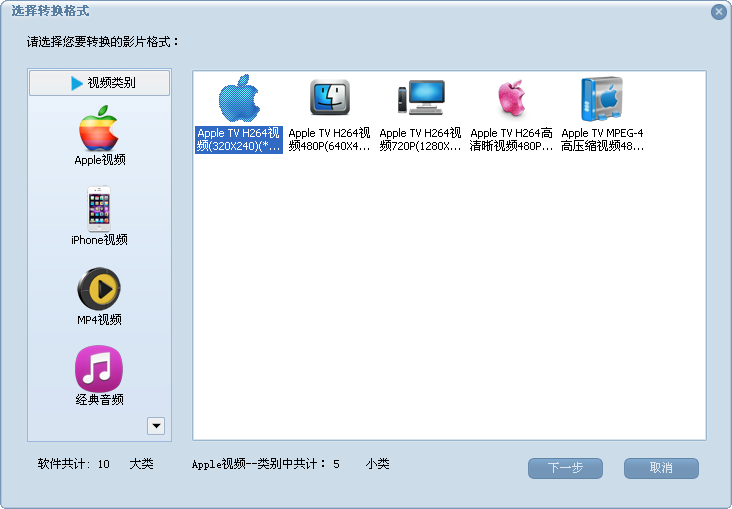Open the 经典音频 music category icon
The height and width of the screenshot is (509, 732).
[99, 368]
